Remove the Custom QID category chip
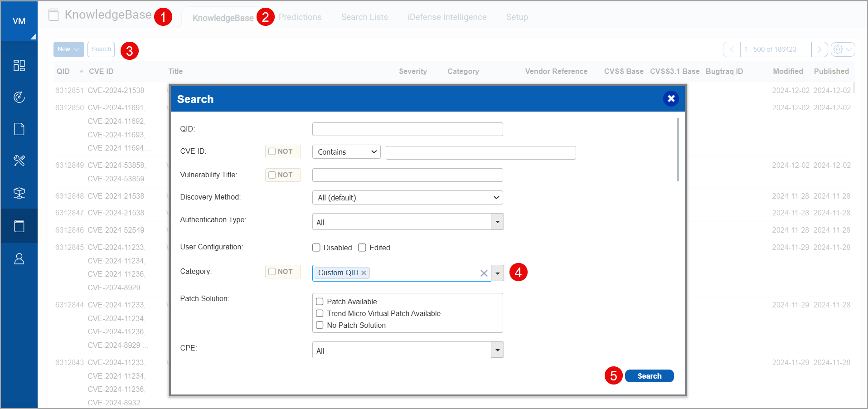The image size is (868, 409). (x=364, y=273)
